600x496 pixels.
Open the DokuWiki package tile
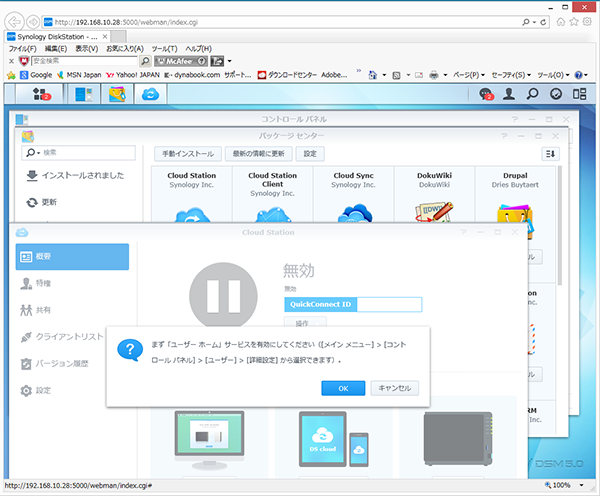(x=434, y=194)
